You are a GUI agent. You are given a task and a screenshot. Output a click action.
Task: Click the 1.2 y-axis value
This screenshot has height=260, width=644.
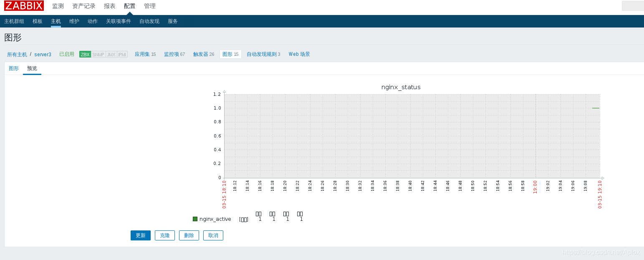[217, 94]
